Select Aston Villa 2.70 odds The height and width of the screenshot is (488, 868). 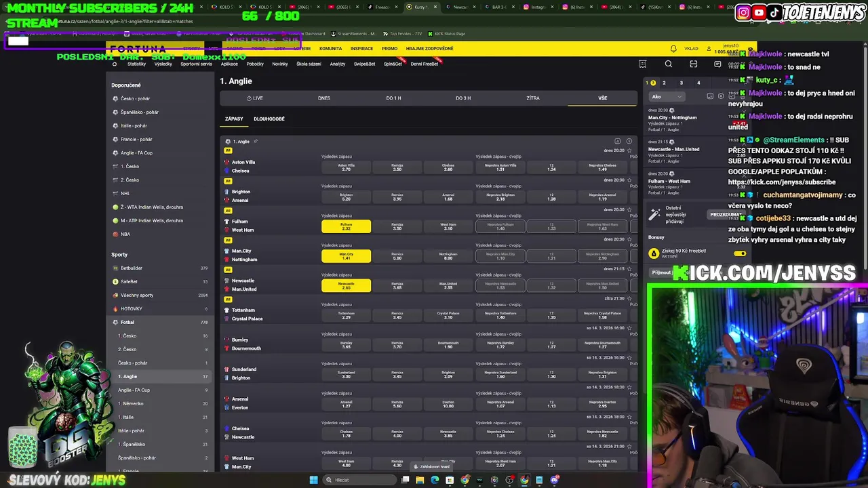[x=346, y=167]
